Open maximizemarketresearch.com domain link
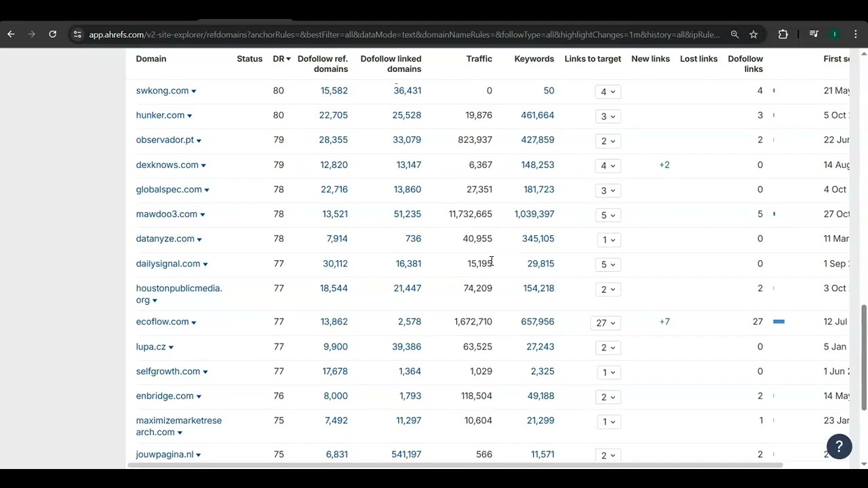 click(178, 426)
